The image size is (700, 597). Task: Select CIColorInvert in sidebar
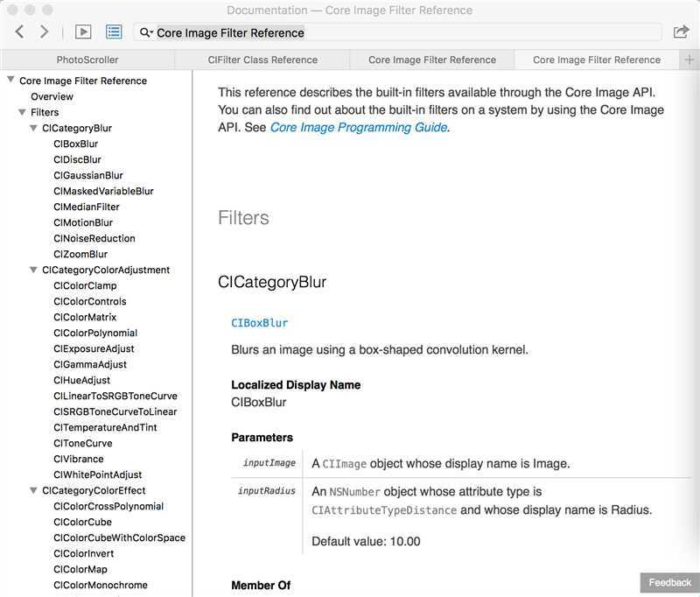click(83, 554)
